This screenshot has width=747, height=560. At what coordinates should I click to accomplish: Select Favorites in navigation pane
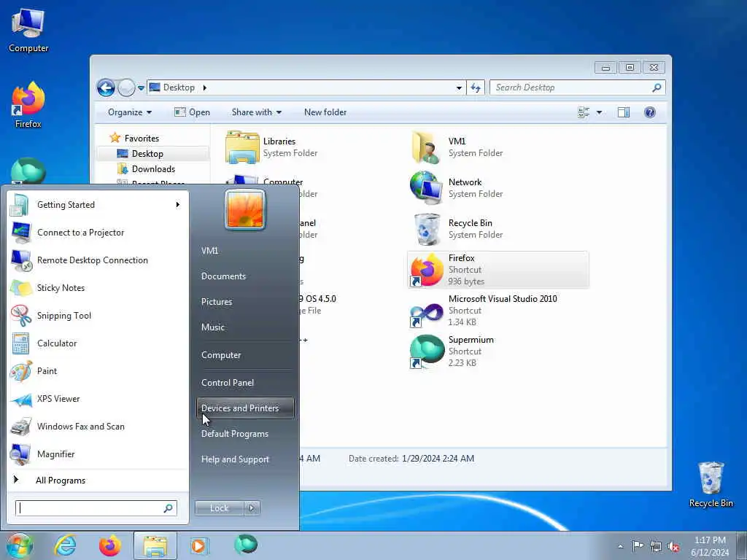click(x=142, y=138)
